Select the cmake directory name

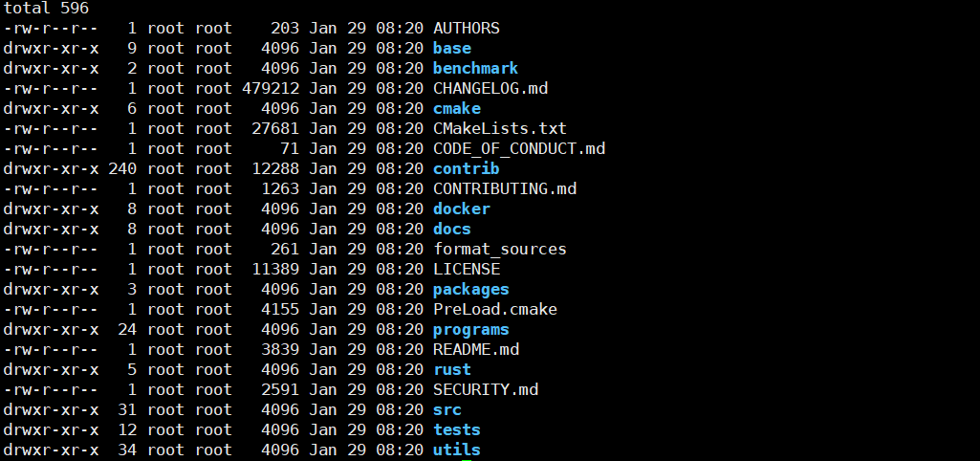(456, 108)
